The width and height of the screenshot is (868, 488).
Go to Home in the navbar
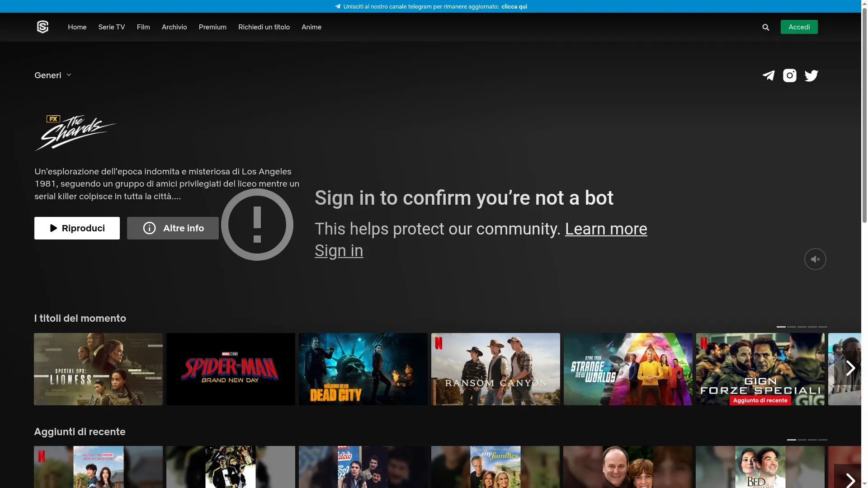click(77, 27)
